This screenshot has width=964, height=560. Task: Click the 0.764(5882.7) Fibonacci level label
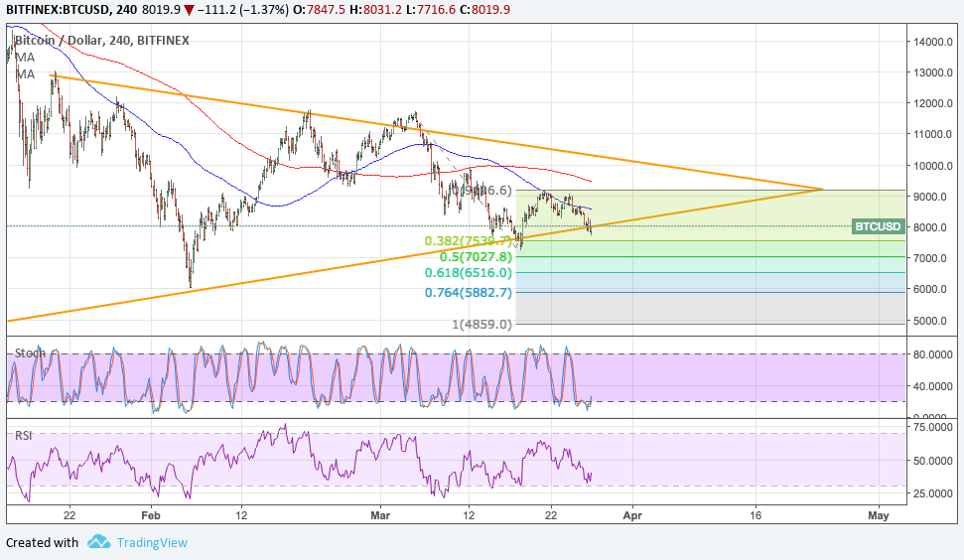468,293
